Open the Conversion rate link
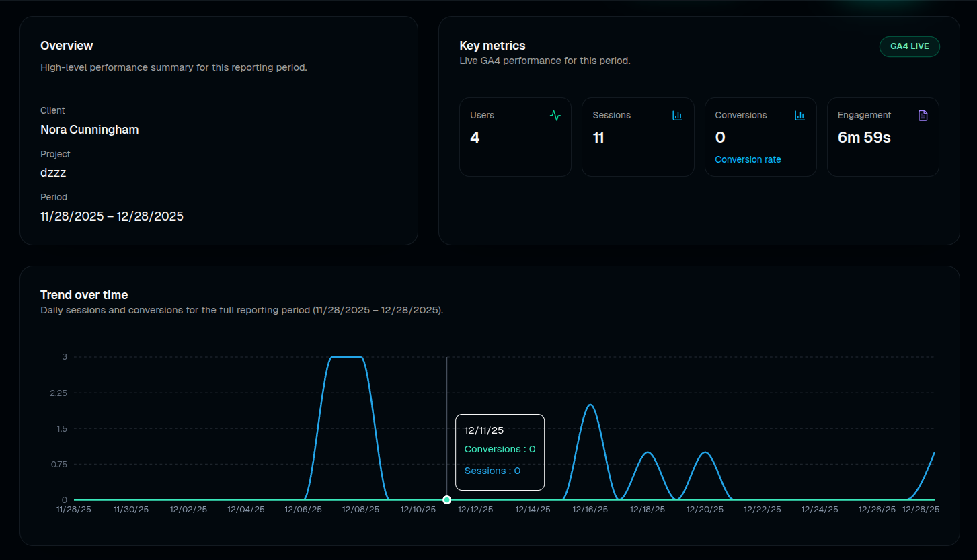977x560 pixels. (748, 159)
